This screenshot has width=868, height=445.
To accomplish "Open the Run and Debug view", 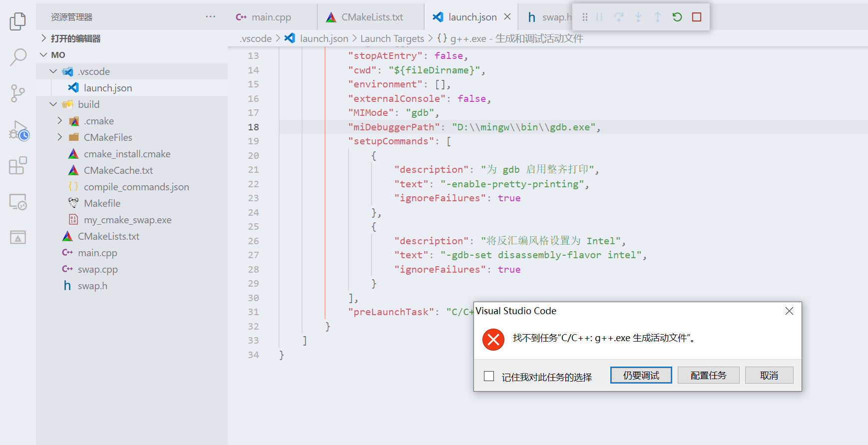I will click(x=18, y=130).
